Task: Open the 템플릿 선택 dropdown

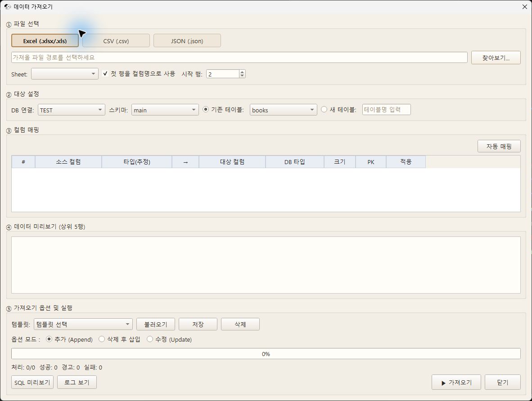Action: coord(83,324)
